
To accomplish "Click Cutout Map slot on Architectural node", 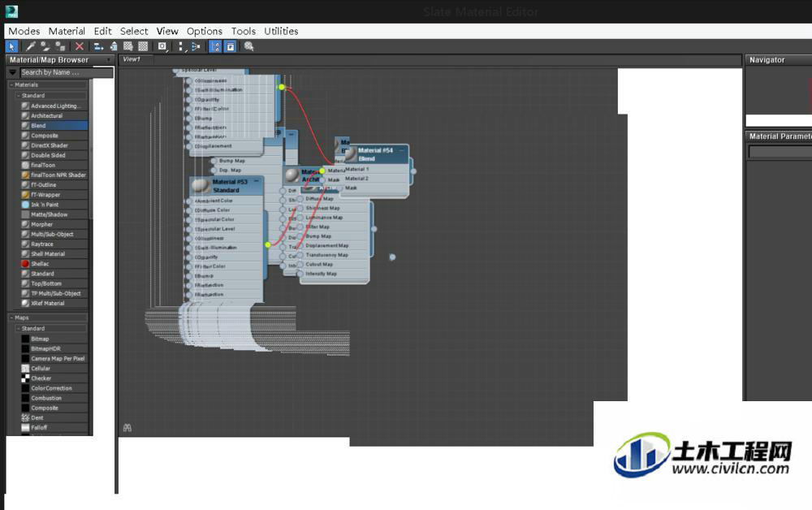I will click(319, 264).
